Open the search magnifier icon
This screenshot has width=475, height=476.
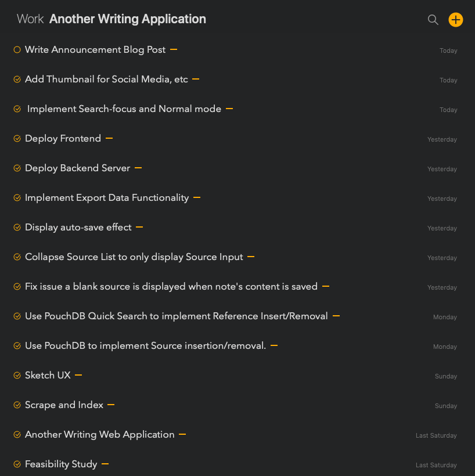point(433,20)
